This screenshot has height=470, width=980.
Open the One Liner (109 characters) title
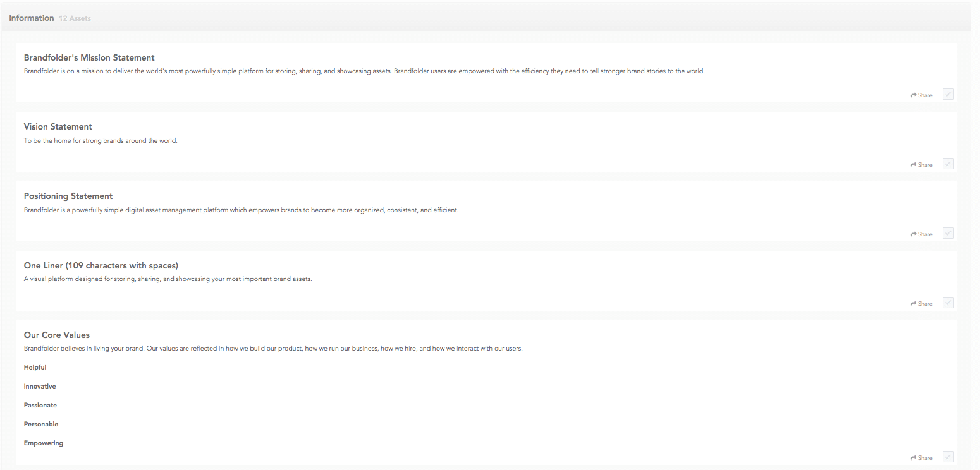[101, 265]
